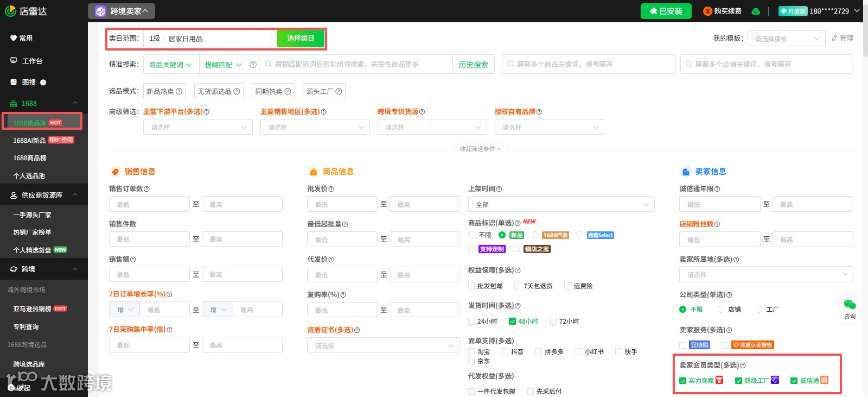Viewport: 868px width, 397px height.
Task: Click the WeChat 咨询 icon
Action: point(850,304)
